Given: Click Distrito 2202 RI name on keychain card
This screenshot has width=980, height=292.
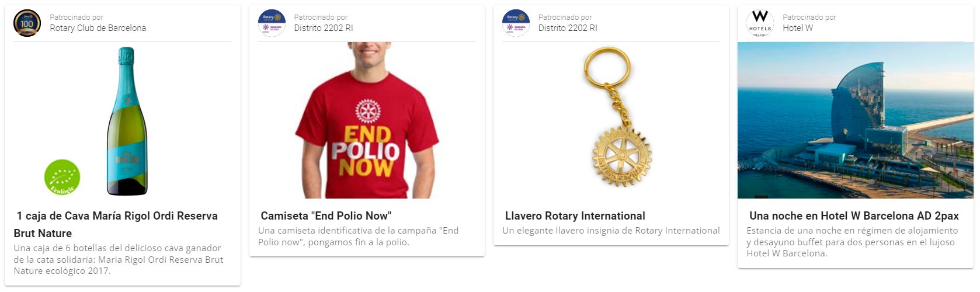Looking at the screenshot, I should (x=568, y=28).
